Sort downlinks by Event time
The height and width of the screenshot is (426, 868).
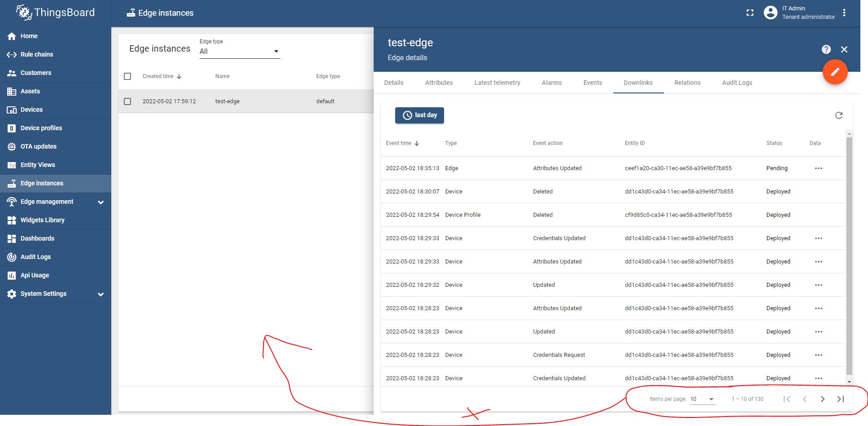click(x=401, y=143)
